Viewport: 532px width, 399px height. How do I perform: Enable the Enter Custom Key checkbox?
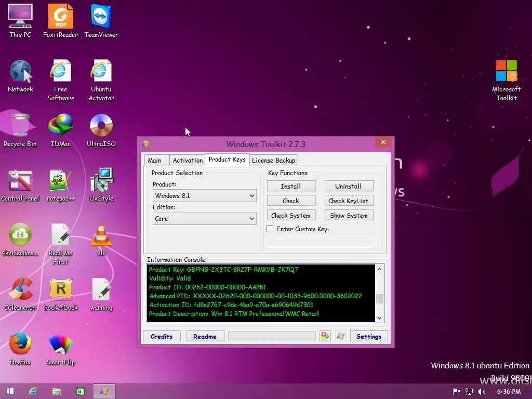(270, 229)
